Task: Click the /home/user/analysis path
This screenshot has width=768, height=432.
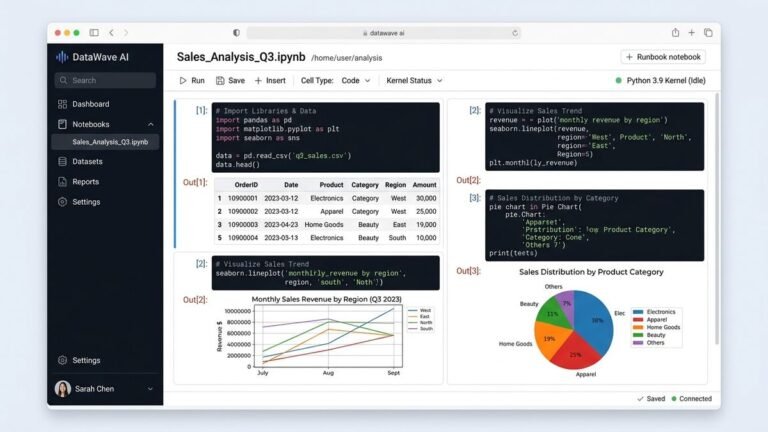Action: tap(347, 58)
